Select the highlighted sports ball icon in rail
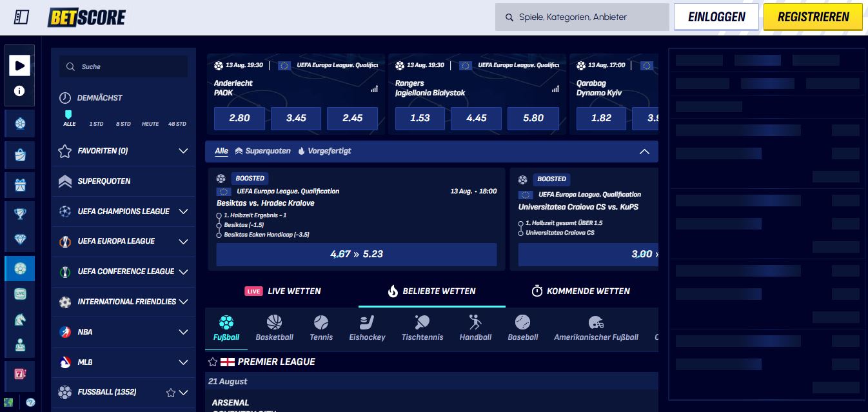Image resolution: width=868 pixels, height=412 pixels. click(19, 268)
